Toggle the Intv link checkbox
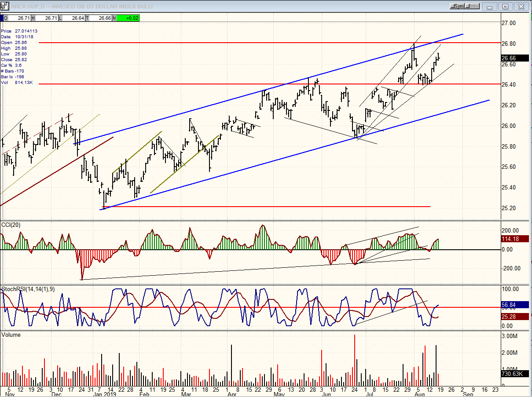The width and height of the screenshot is (532, 397). 473,6
